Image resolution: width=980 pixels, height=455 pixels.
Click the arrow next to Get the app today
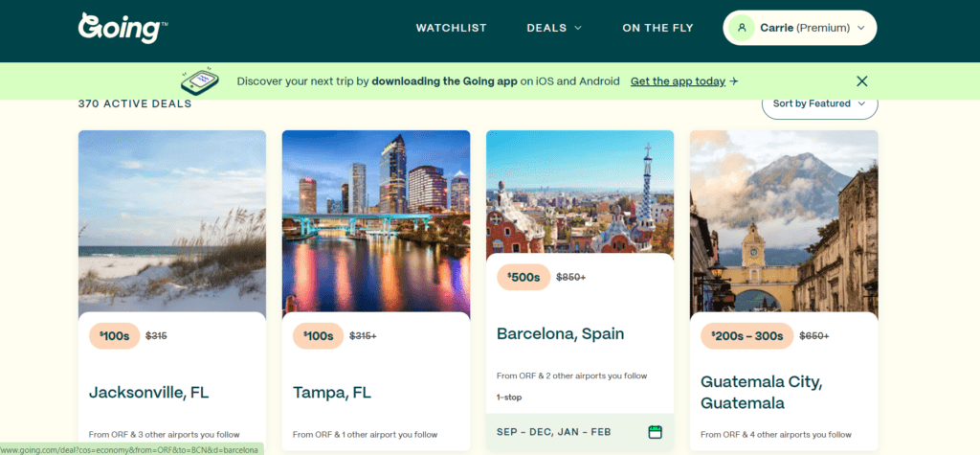734,81
